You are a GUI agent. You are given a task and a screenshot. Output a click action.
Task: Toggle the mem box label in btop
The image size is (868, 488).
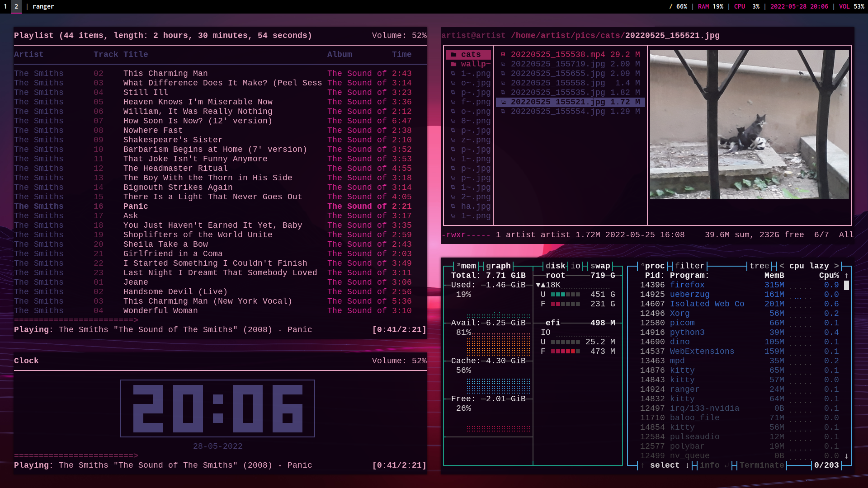click(x=466, y=266)
